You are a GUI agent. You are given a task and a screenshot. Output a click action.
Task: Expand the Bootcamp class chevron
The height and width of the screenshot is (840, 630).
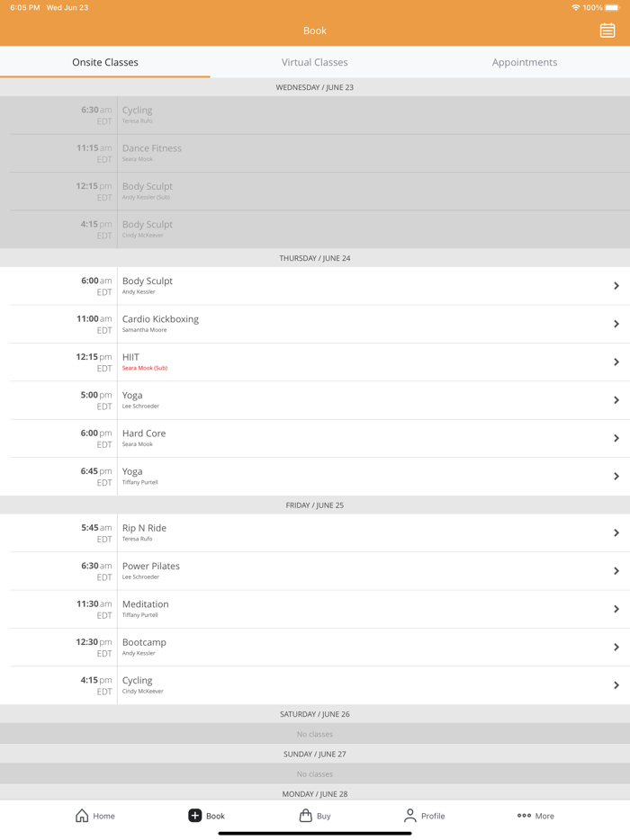pyautogui.click(x=616, y=648)
